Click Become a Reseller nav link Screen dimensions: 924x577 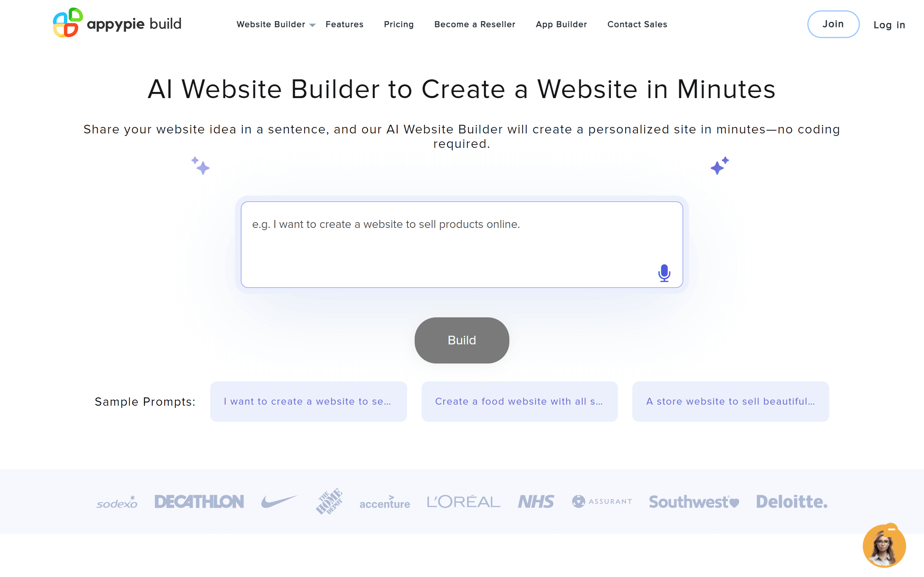(475, 25)
